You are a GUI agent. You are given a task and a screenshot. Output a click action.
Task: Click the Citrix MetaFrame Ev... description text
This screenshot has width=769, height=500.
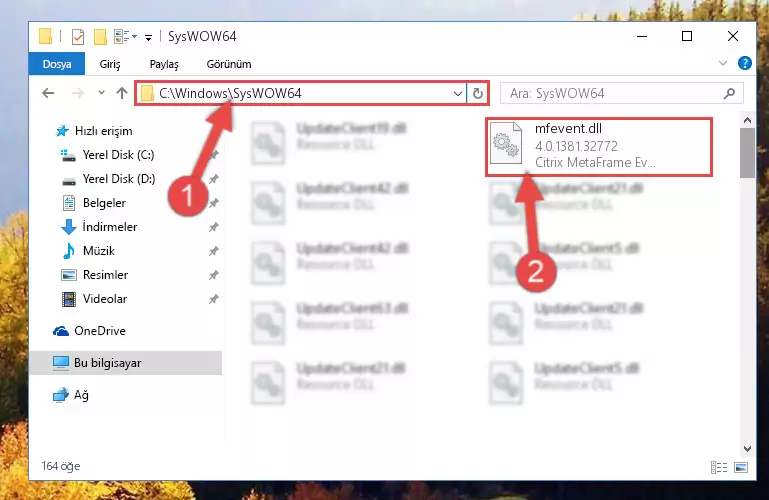click(x=595, y=162)
